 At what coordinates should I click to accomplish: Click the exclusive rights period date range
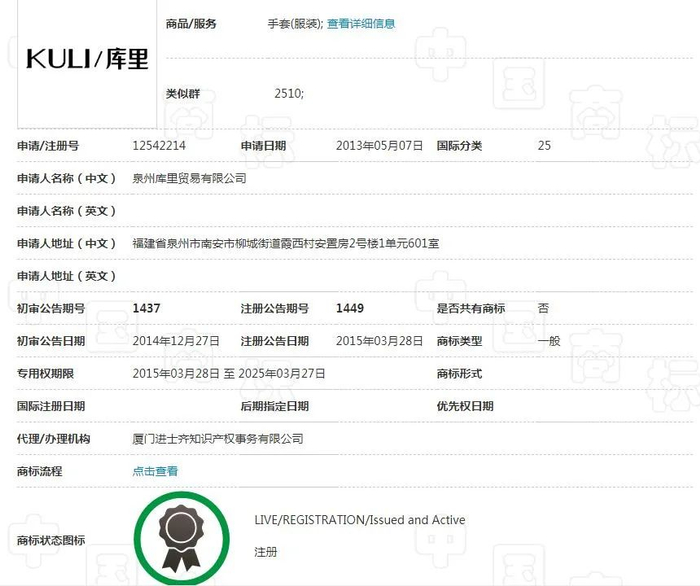pos(229,374)
